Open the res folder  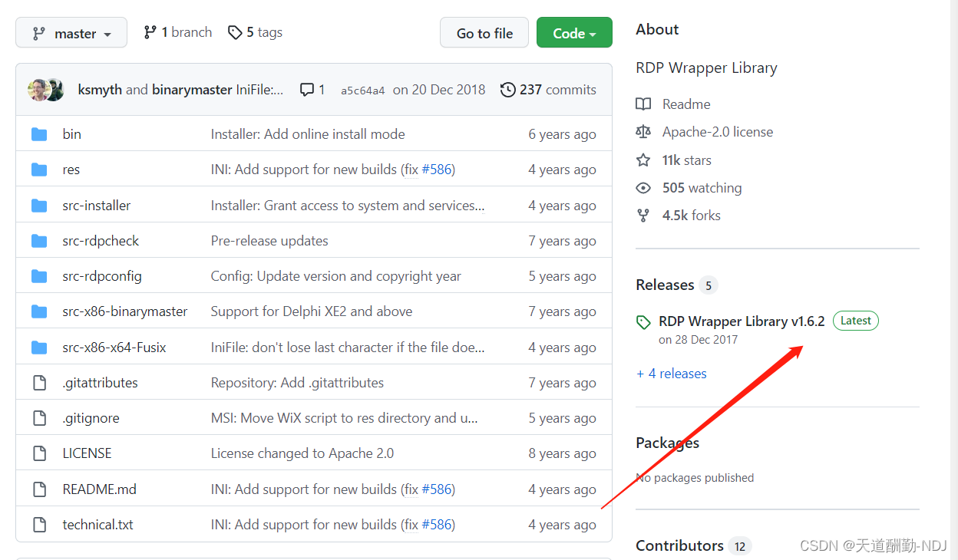[x=71, y=170]
